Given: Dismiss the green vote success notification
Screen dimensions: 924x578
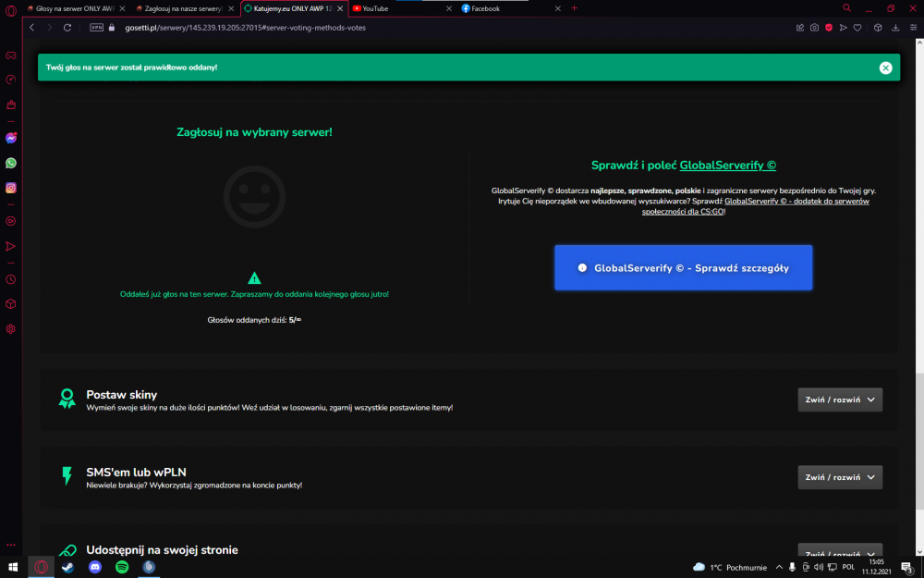Looking at the screenshot, I should pyautogui.click(x=885, y=68).
